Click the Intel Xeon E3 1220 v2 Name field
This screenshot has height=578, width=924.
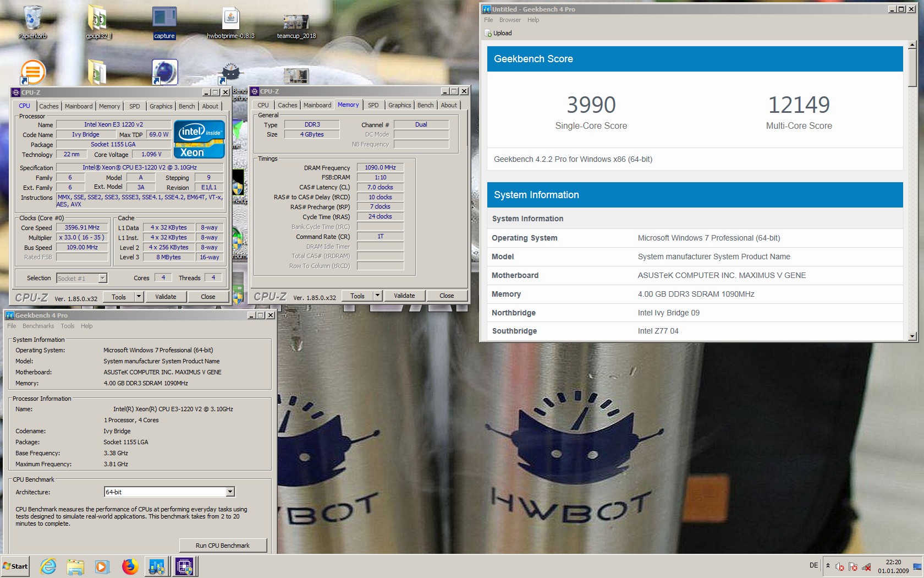tap(113, 124)
